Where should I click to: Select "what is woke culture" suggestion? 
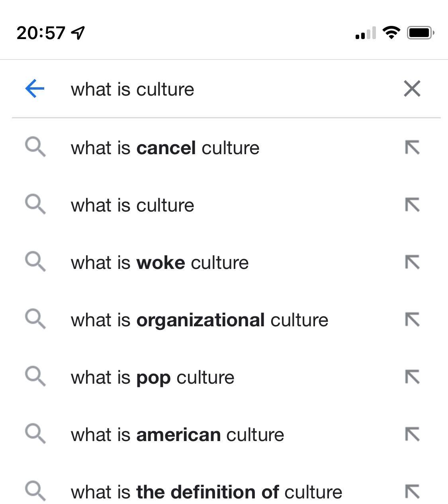tap(160, 263)
